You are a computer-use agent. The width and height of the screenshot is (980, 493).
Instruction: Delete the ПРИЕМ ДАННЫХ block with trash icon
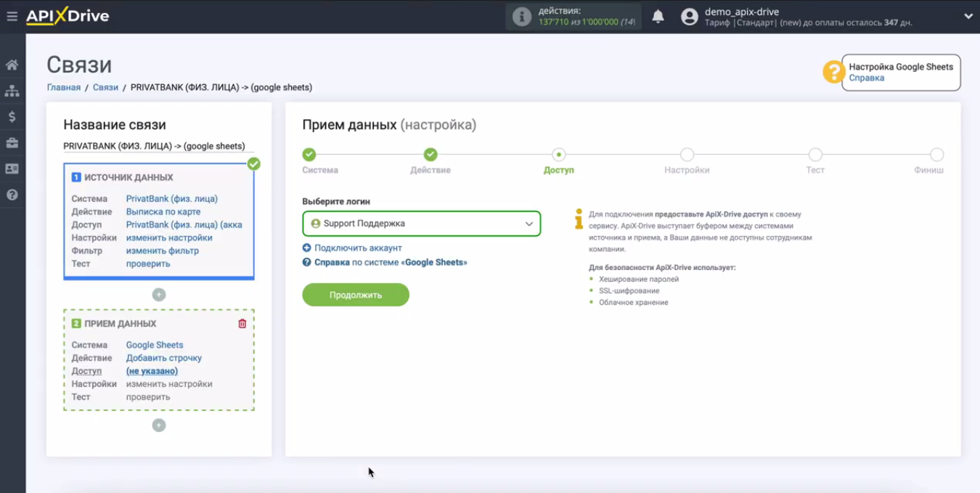point(242,324)
